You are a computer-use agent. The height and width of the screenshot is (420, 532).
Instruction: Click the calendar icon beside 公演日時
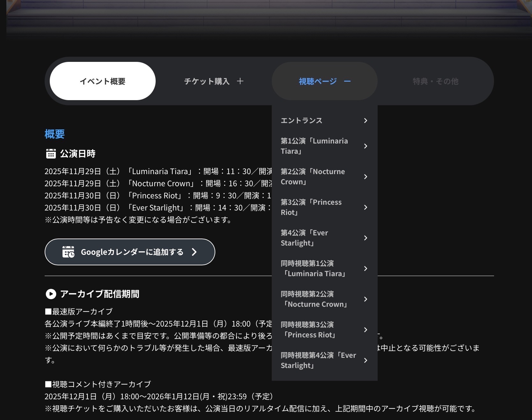pyautogui.click(x=51, y=154)
